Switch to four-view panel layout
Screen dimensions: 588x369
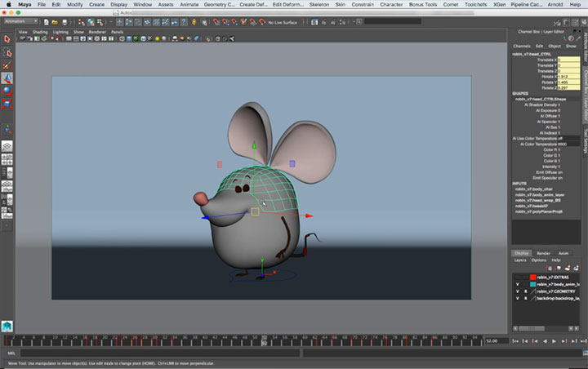7,159
